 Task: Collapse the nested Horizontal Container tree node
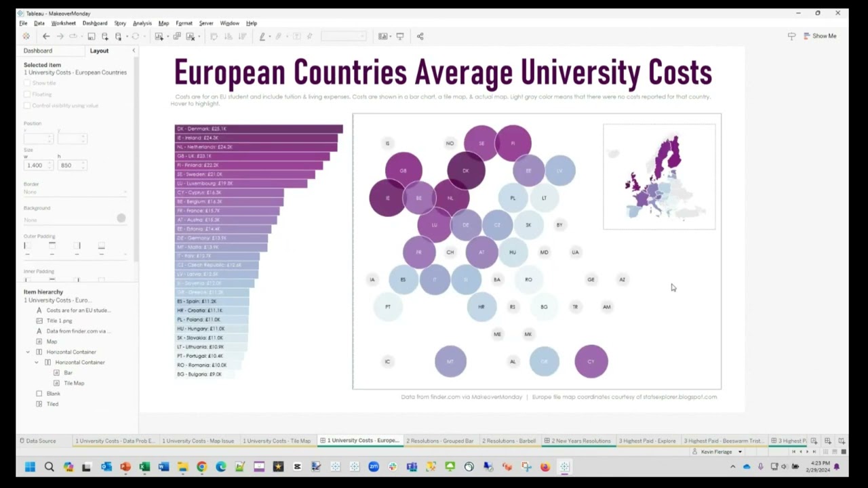coord(37,362)
